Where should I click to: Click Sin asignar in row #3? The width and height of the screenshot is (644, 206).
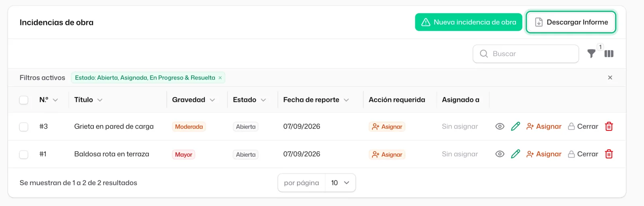[x=460, y=126]
